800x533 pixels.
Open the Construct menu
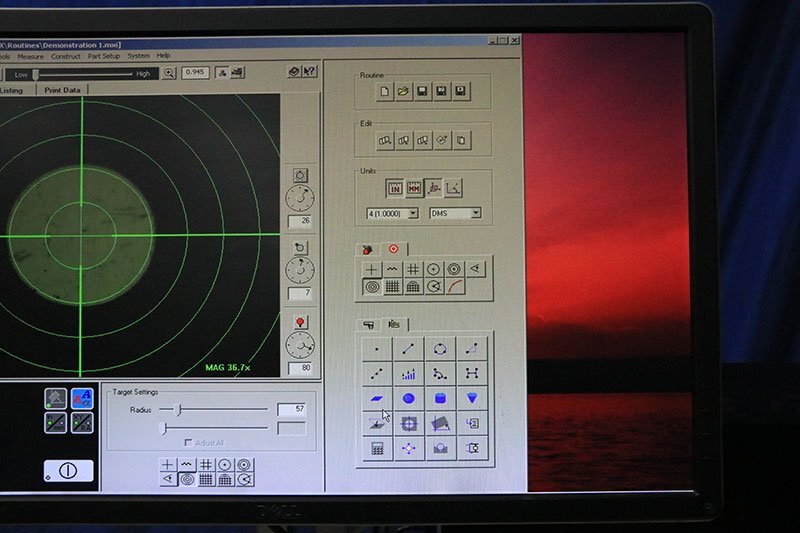pos(65,56)
